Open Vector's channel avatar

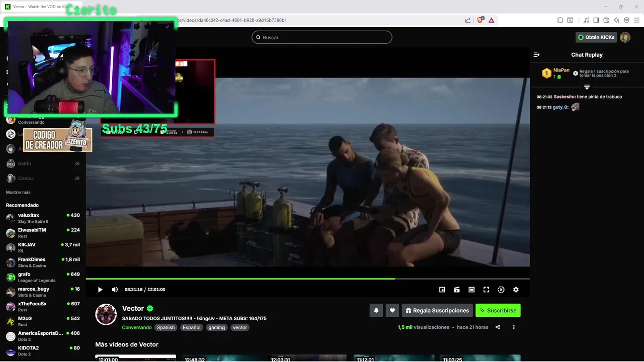[x=106, y=314]
